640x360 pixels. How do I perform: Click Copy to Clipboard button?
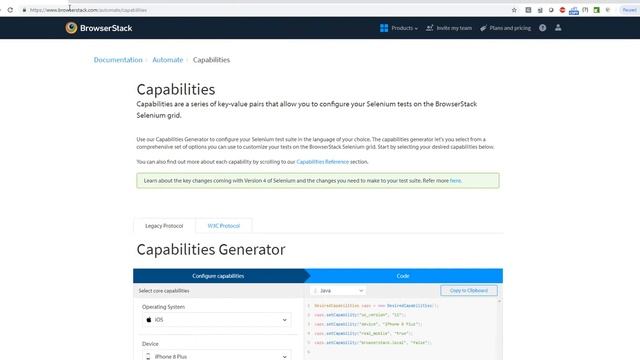(469, 291)
